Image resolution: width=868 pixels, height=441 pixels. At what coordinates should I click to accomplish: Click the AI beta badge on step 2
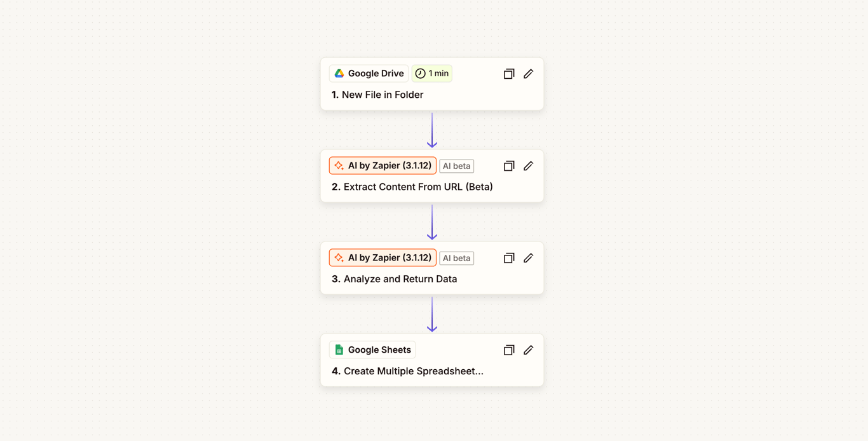456,166
